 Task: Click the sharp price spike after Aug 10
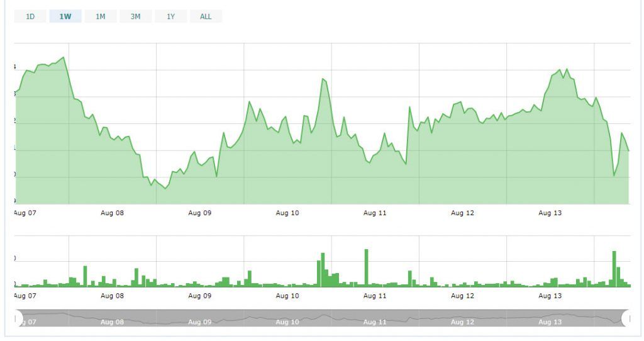323,79
